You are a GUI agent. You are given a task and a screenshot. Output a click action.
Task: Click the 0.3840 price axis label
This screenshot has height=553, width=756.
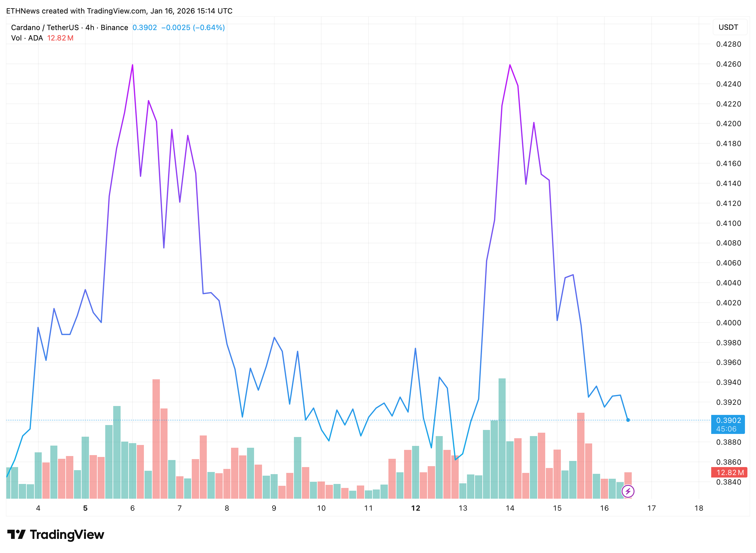(x=728, y=482)
